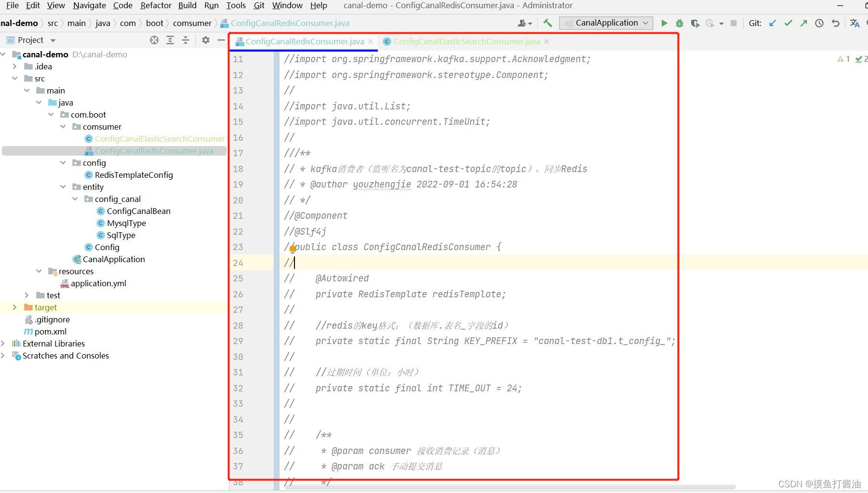Open the Refactor menu
868x493 pixels.
tap(156, 5)
